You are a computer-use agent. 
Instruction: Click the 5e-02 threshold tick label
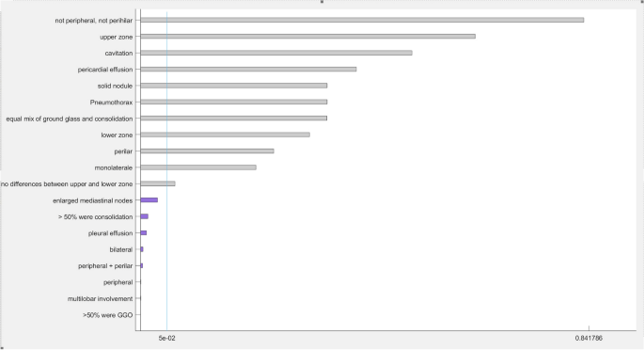pos(166,338)
